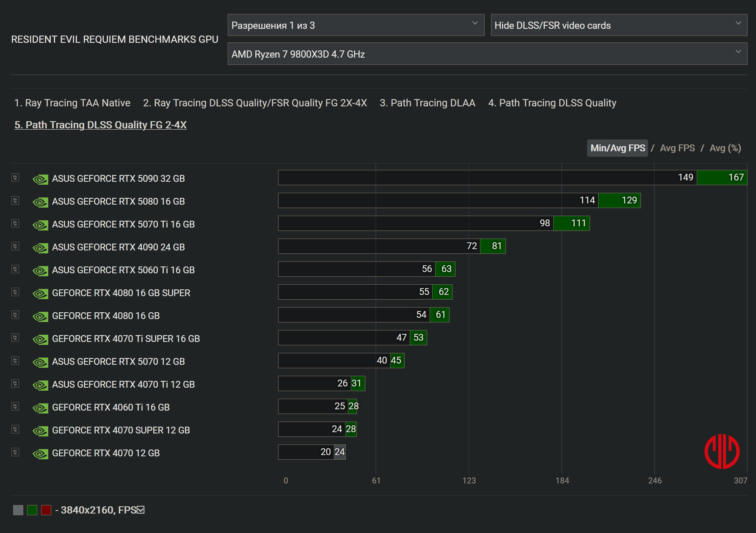Viewport: 756px width, 533px height.
Task: Open the Разрешения 1 из 3 dropdown
Action: coord(356,25)
